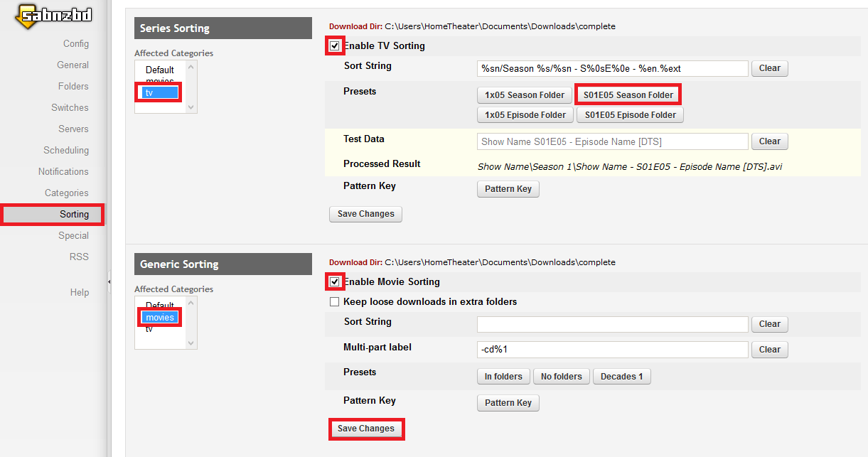
Task: Click the Decades 1 preset button
Action: (x=621, y=377)
